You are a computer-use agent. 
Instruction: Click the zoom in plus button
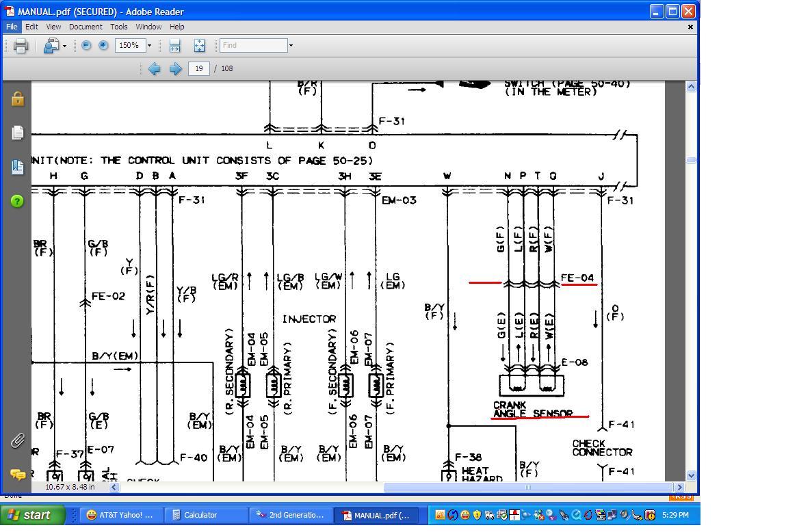pyautogui.click(x=103, y=45)
